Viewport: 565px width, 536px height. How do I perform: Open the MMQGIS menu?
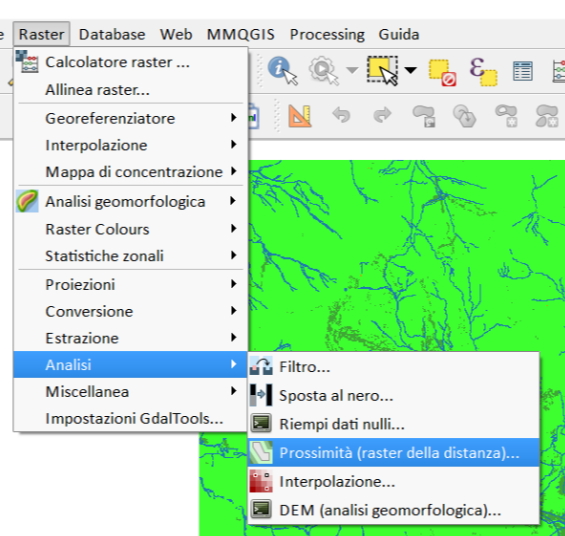tap(241, 34)
